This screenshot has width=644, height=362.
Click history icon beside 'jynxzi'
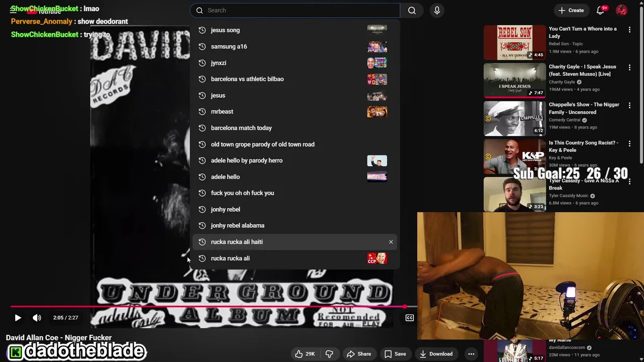click(202, 63)
